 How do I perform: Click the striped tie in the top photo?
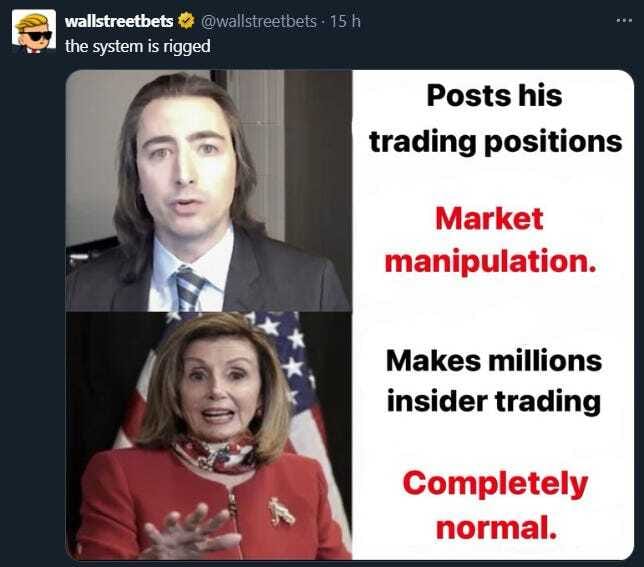tap(190, 288)
